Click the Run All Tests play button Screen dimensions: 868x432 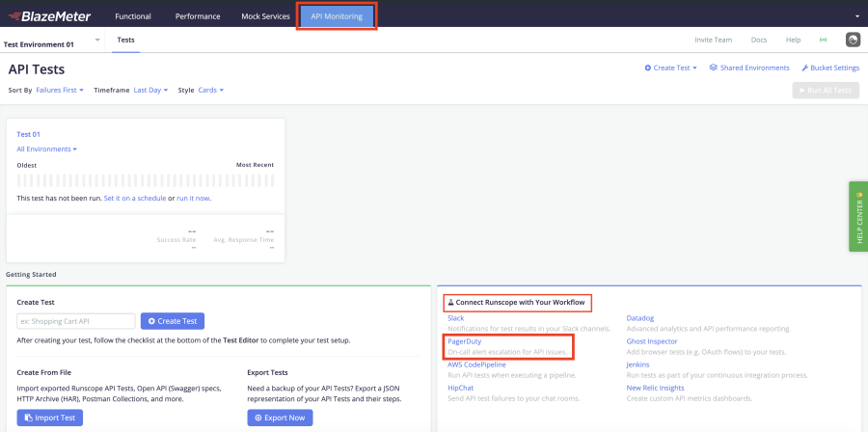pyautogui.click(x=825, y=90)
